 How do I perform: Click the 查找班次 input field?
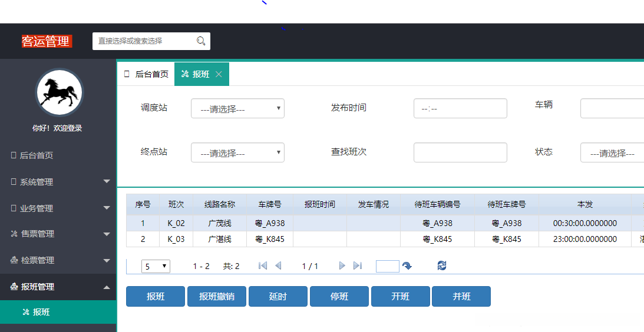point(460,152)
